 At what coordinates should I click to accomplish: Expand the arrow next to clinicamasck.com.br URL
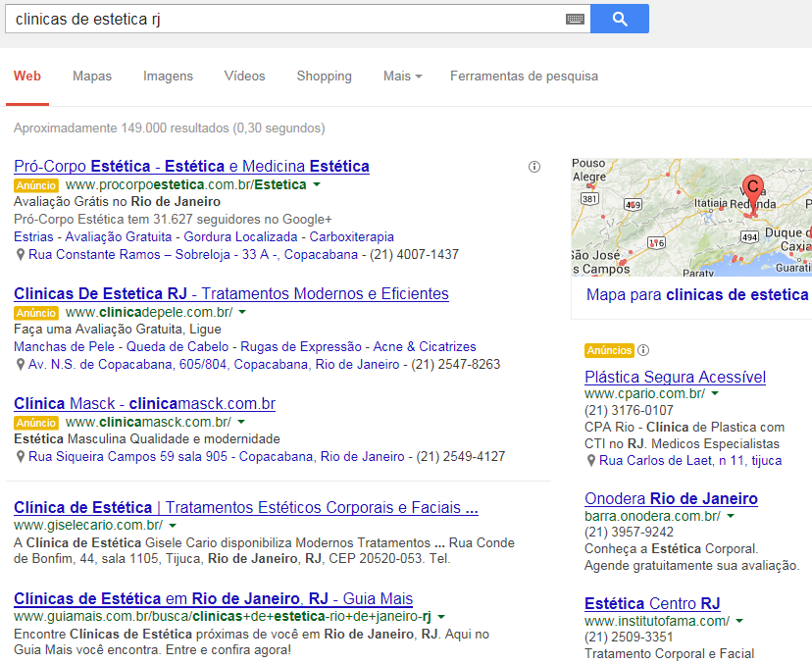pos(241,422)
